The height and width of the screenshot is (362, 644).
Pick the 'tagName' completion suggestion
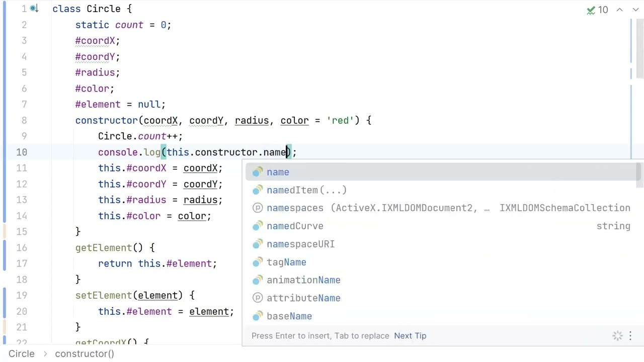click(x=440, y=262)
